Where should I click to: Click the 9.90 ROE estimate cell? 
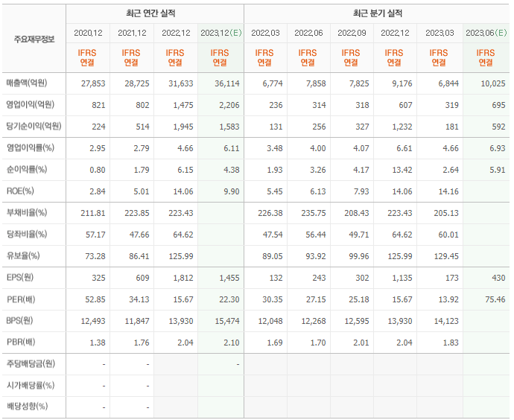pyautogui.click(x=232, y=191)
